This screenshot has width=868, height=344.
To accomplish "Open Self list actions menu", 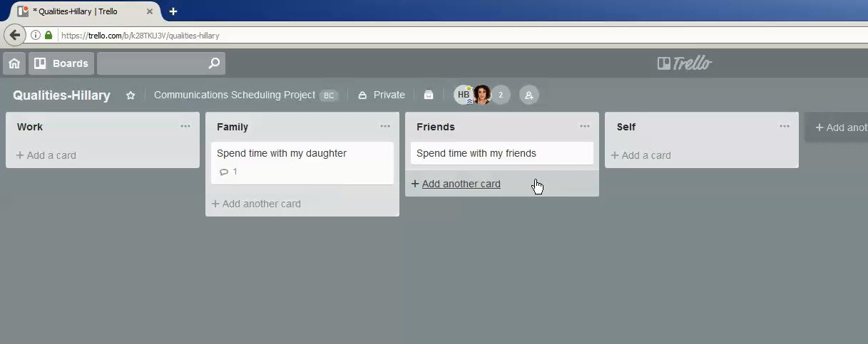I will 785,126.
